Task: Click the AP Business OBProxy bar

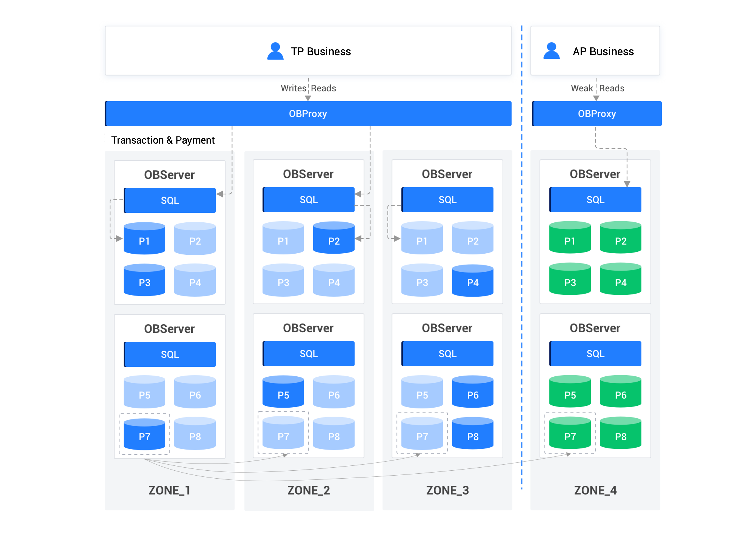Action: (x=596, y=113)
